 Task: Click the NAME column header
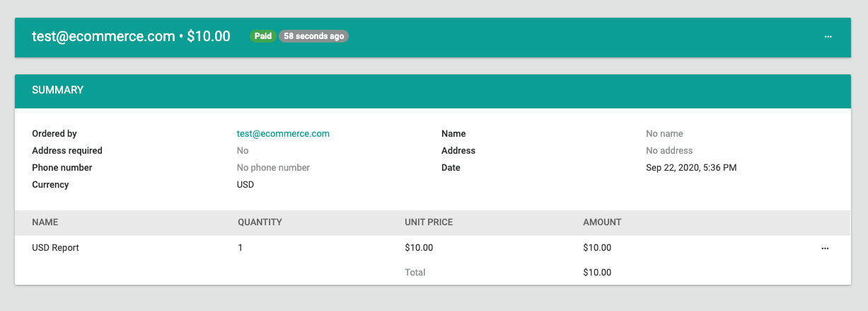tap(45, 222)
